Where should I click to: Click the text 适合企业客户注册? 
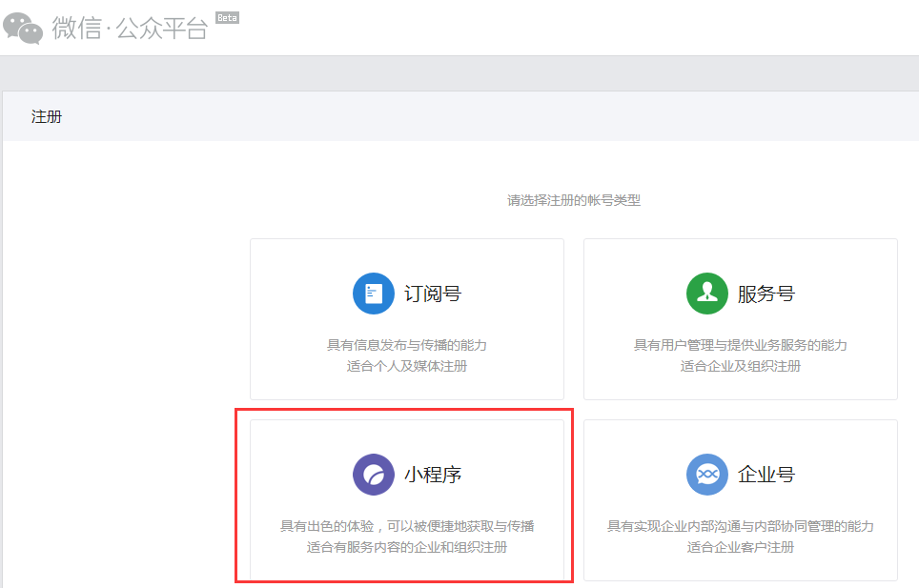[x=740, y=547]
